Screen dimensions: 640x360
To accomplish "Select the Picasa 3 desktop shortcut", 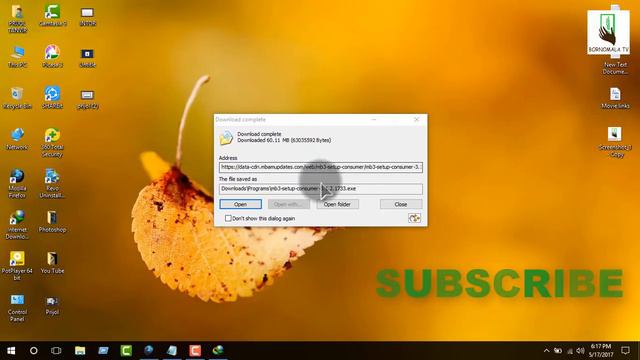I will click(x=52, y=57).
